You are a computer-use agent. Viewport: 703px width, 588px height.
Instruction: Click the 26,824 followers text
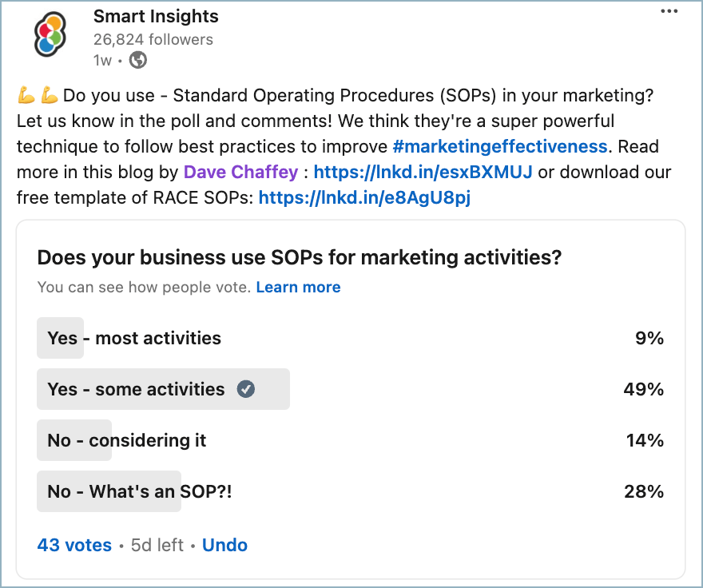[x=153, y=39]
